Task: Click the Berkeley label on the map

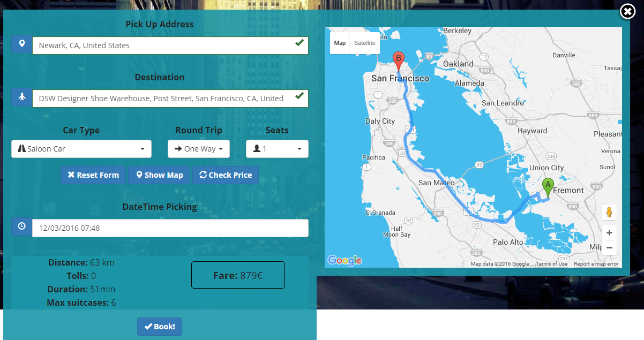Action: (x=457, y=31)
